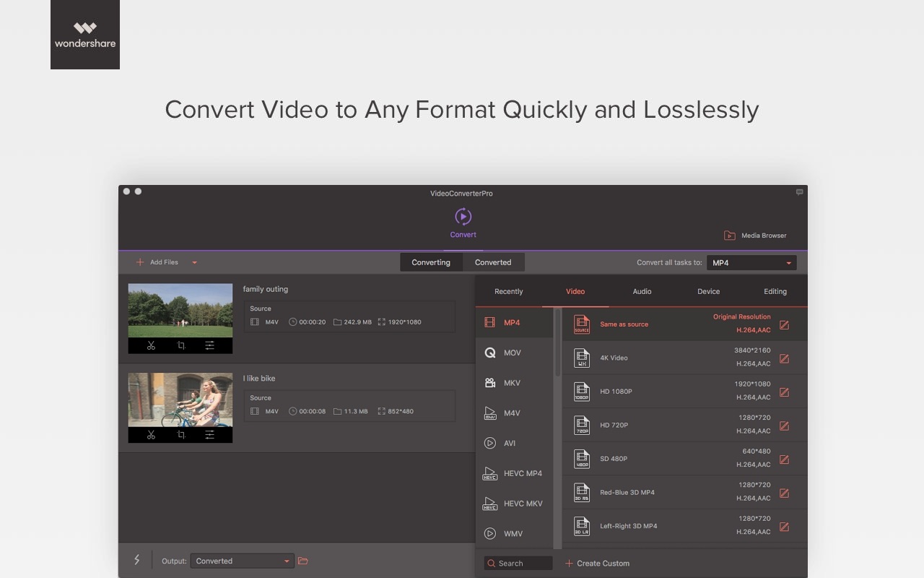
Task: Edit the HD 1080P preset settings
Action: point(784,392)
